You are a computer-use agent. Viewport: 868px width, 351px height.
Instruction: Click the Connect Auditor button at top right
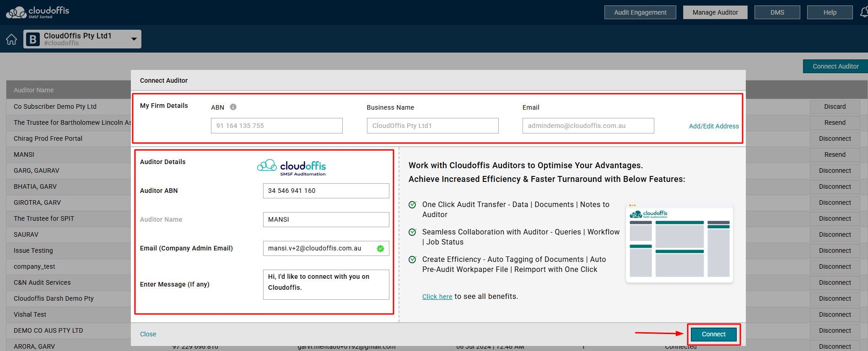835,66
